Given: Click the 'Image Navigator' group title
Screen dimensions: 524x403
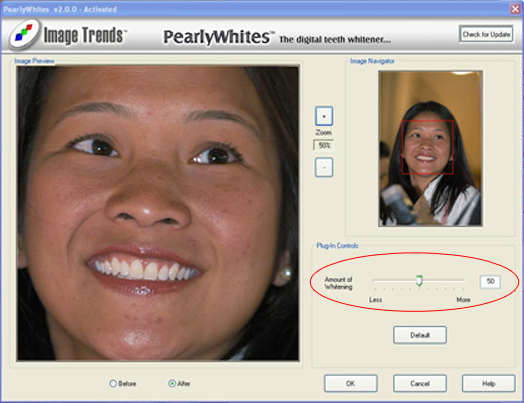Looking at the screenshot, I should point(372,61).
